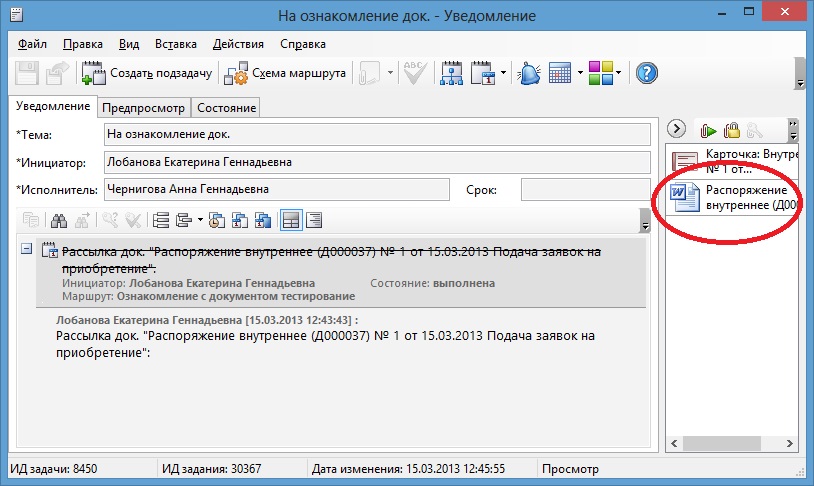Image resolution: width=814 pixels, height=486 pixels.
Task: Switch to the Состояние tab
Action: pyautogui.click(x=227, y=108)
